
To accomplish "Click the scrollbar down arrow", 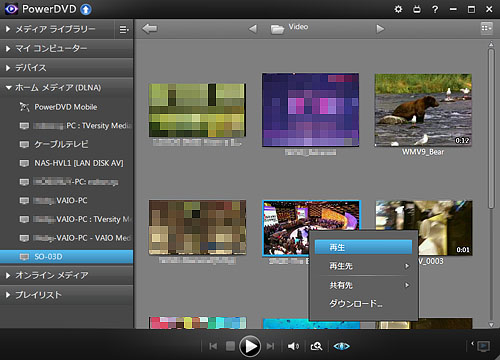I will [x=491, y=324].
